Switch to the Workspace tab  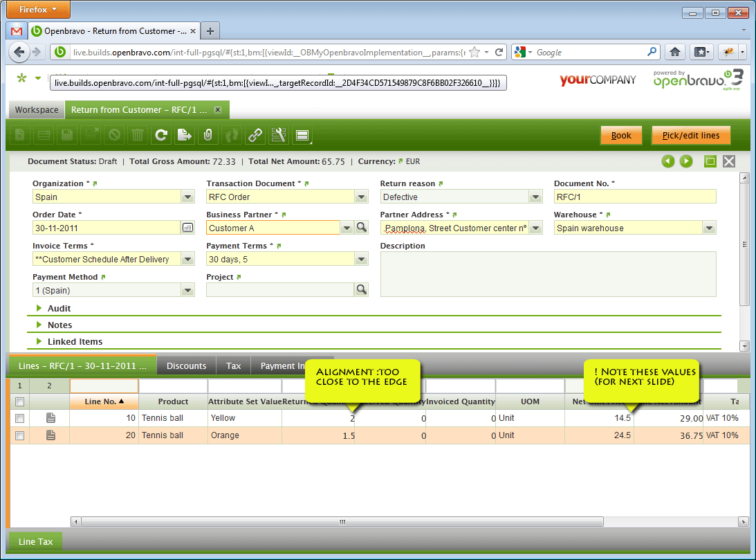(x=37, y=110)
